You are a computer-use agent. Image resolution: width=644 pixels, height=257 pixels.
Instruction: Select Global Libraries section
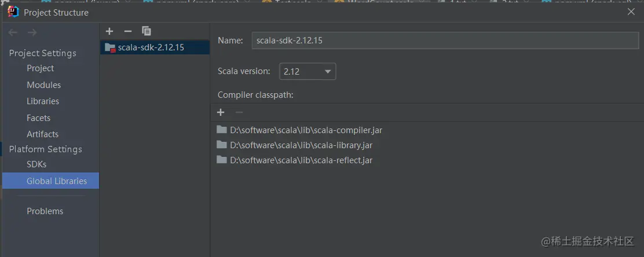click(50, 181)
